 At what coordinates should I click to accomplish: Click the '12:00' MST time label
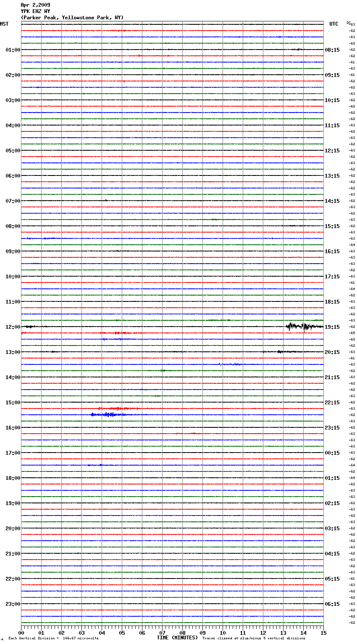[13, 327]
